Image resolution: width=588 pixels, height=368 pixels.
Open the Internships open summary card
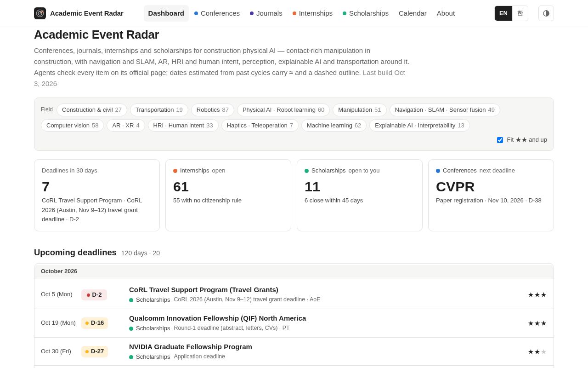pos(228,195)
